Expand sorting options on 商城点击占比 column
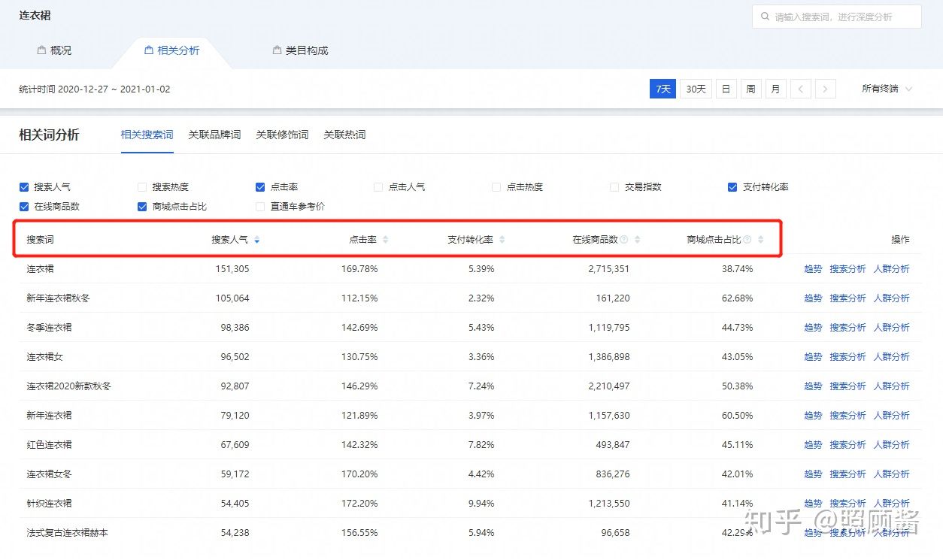This screenshot has height=560, width=943. pyautogui.click(x=760, y=239)
